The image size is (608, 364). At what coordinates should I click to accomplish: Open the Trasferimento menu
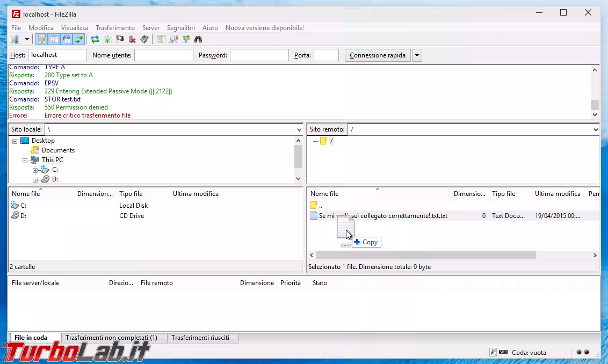pos(115,27)
